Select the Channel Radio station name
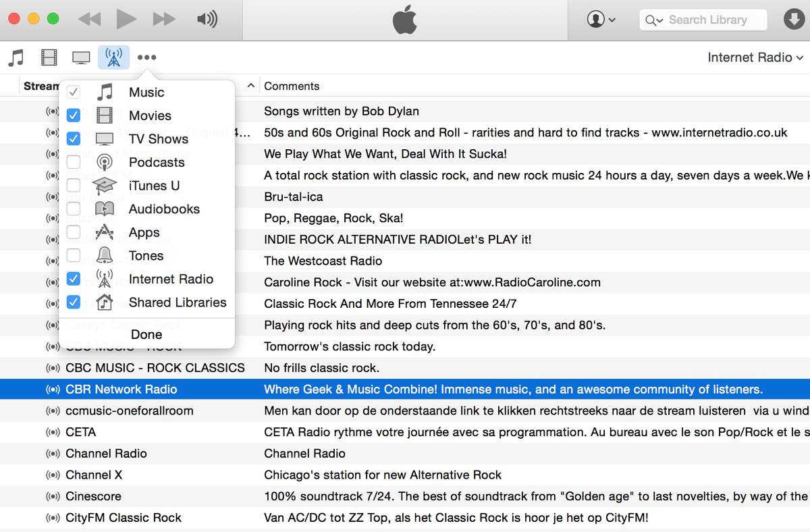The height and width of the screenshot is (532, 810). tap(106, 453)
